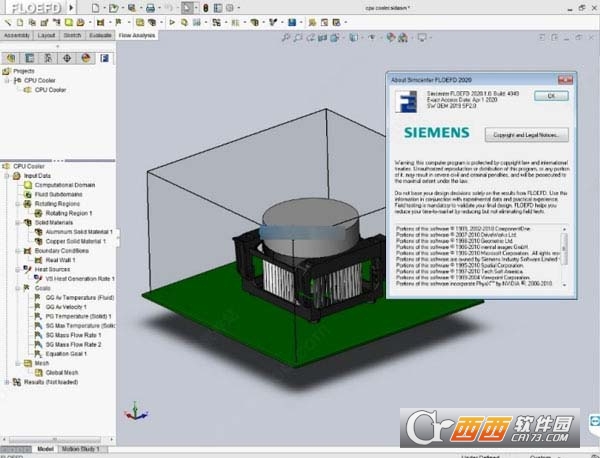This screenshot has height=458, width=600.
Task: Click the left panel horizontal scrollbar
Action: click(57, 439)
